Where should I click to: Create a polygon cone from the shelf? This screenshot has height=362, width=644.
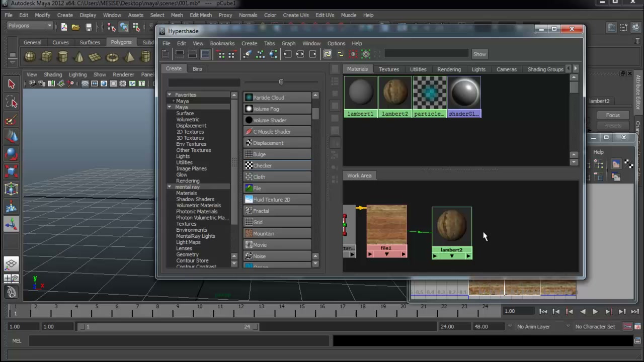pyautogui.click(x=79, y=57)
